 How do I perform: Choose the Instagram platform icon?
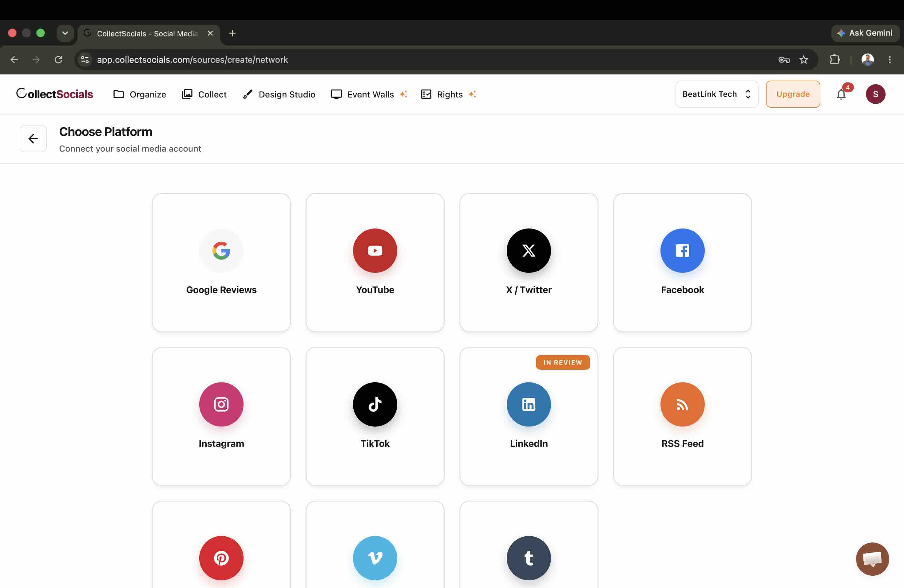221,404
